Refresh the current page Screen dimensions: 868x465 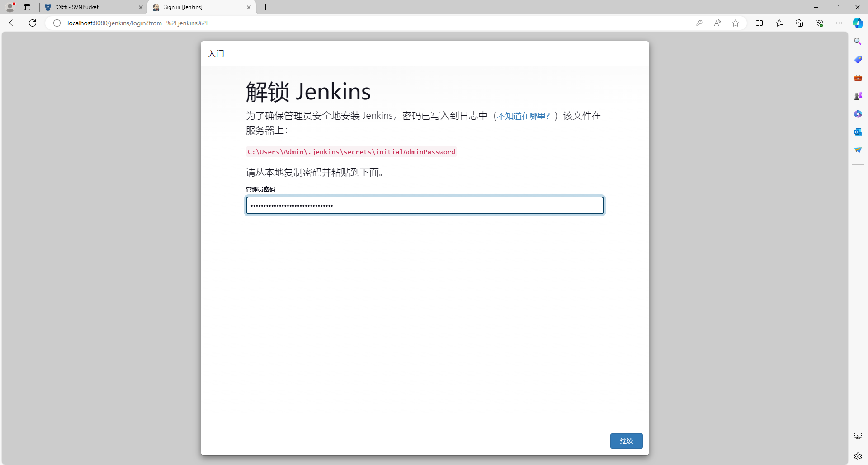click(x=33, y=23)
